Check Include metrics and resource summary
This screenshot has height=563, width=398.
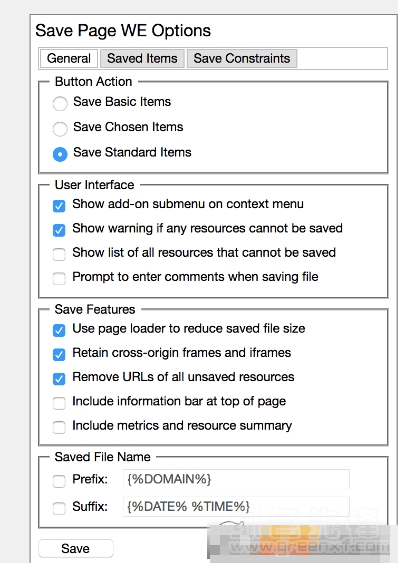tap(59, 427)
